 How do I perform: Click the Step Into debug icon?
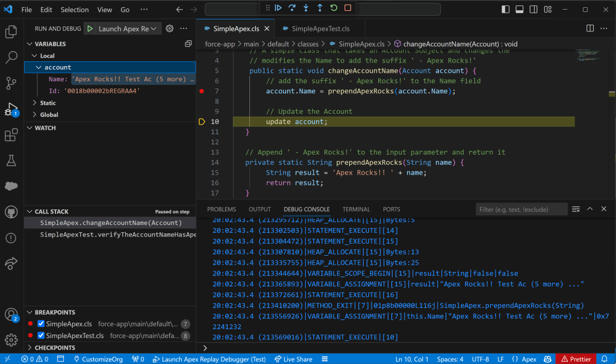(x=306, y=8)
